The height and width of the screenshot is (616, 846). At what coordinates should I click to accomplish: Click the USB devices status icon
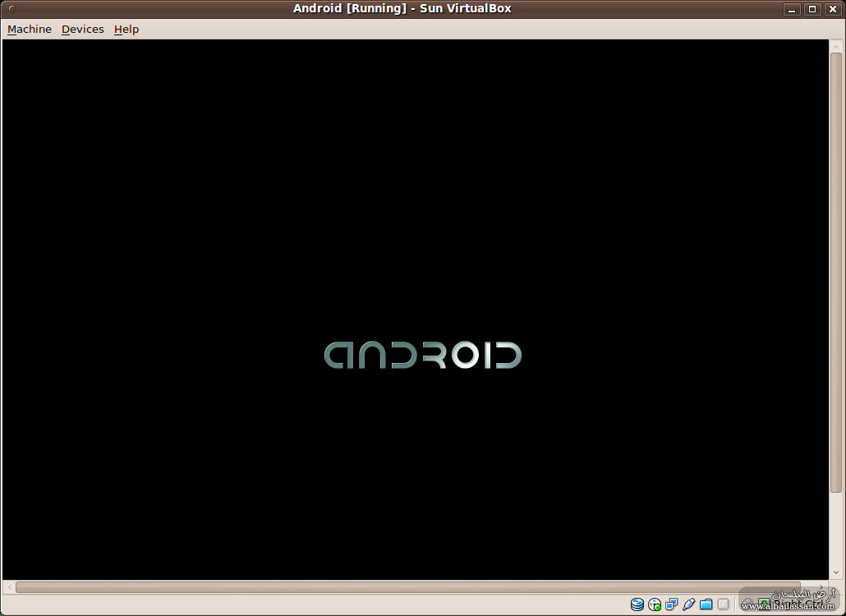[689, 605]
